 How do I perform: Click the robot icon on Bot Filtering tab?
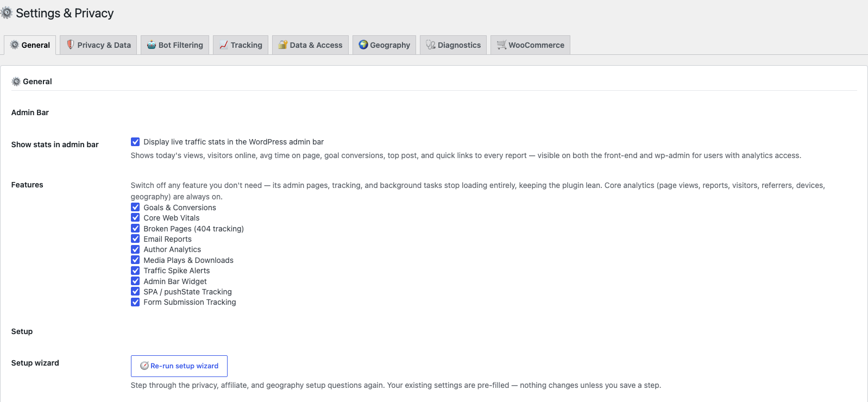pyautogui.click(x=152, y=45)
